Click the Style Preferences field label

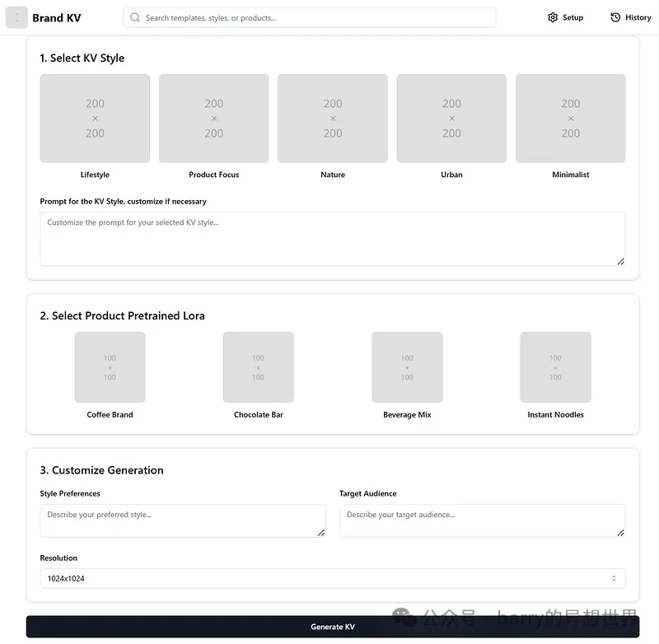70,493
